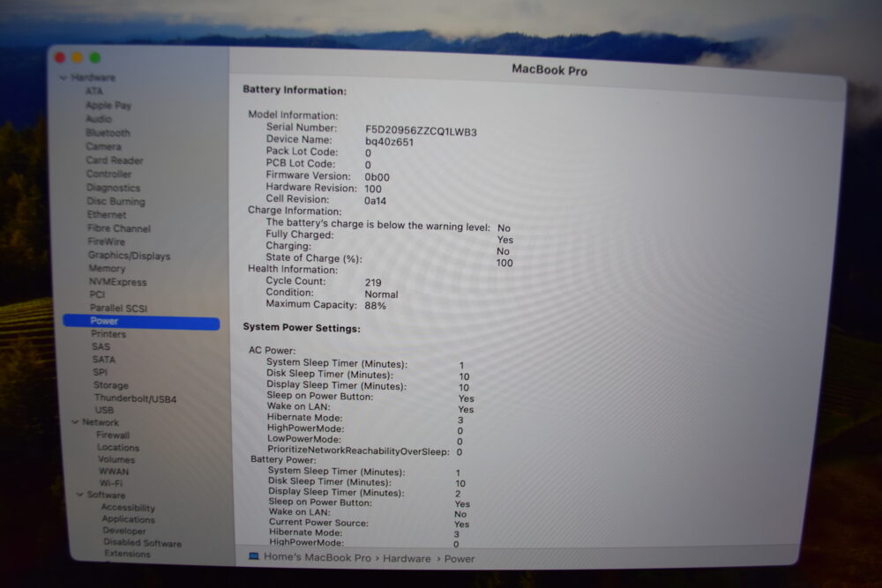Click the MacBook computer icon in path bar
Image resolution: width=882 pixels, height=588 pixels.
[254, 556]
